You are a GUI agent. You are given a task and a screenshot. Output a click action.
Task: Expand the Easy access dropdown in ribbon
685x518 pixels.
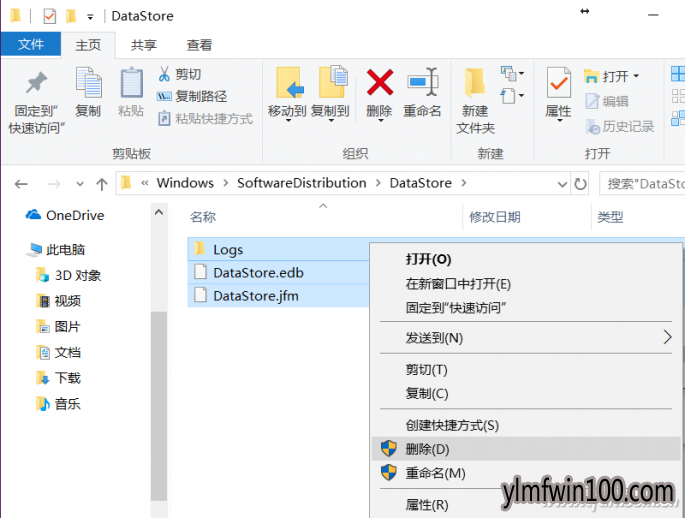[513, 96]
